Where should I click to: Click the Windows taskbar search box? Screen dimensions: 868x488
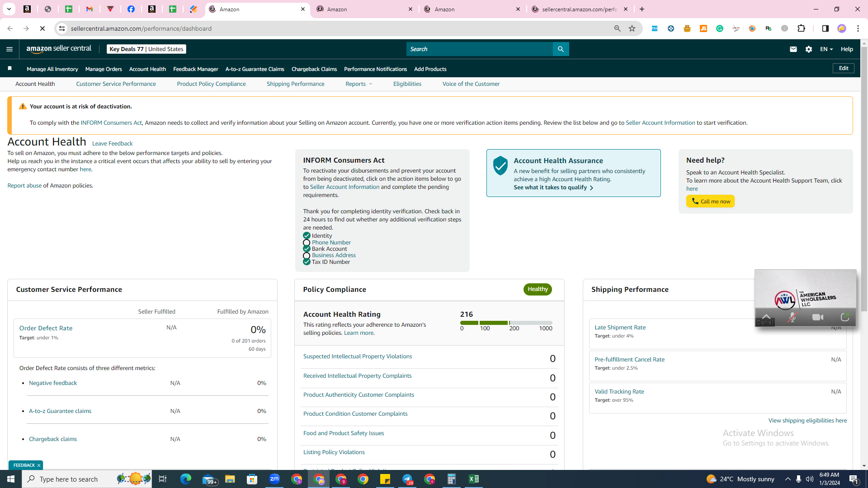click(86, 479)
